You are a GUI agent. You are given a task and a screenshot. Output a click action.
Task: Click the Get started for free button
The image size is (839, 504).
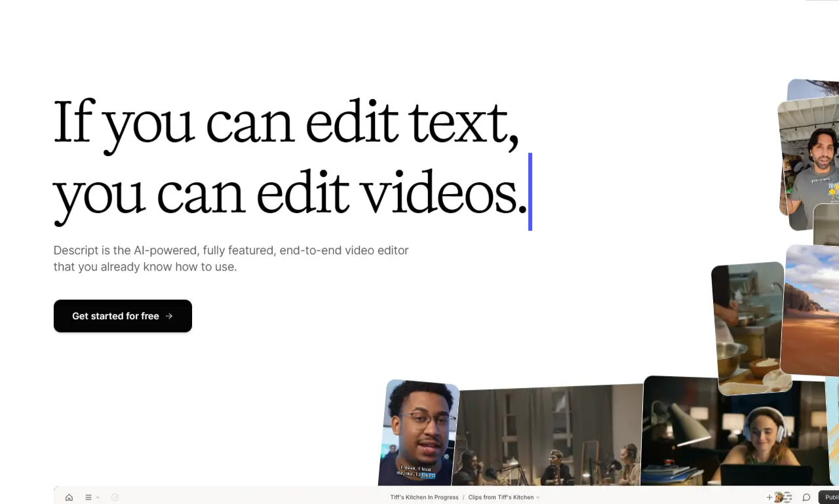[x=123, y=316]
